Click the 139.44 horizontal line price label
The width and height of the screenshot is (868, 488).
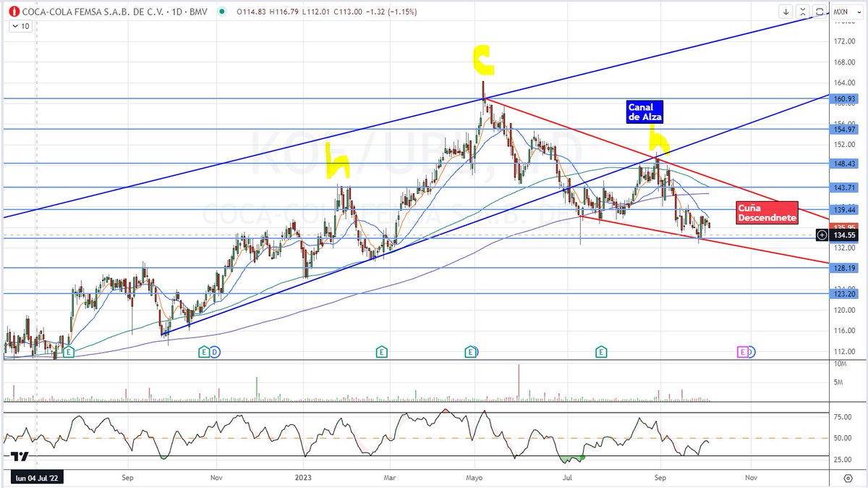tap(845, 209)
